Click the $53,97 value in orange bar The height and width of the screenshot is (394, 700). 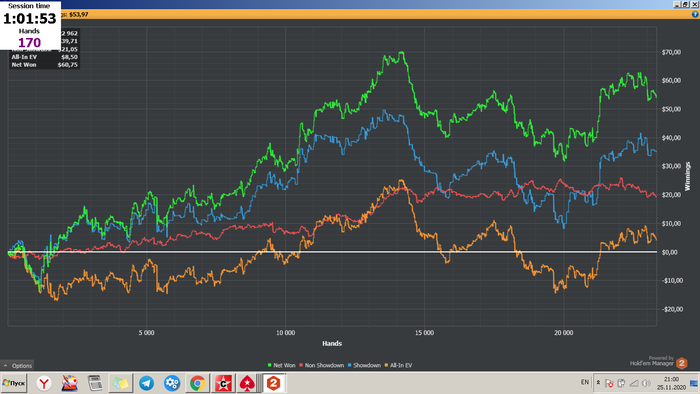[79, 15]
